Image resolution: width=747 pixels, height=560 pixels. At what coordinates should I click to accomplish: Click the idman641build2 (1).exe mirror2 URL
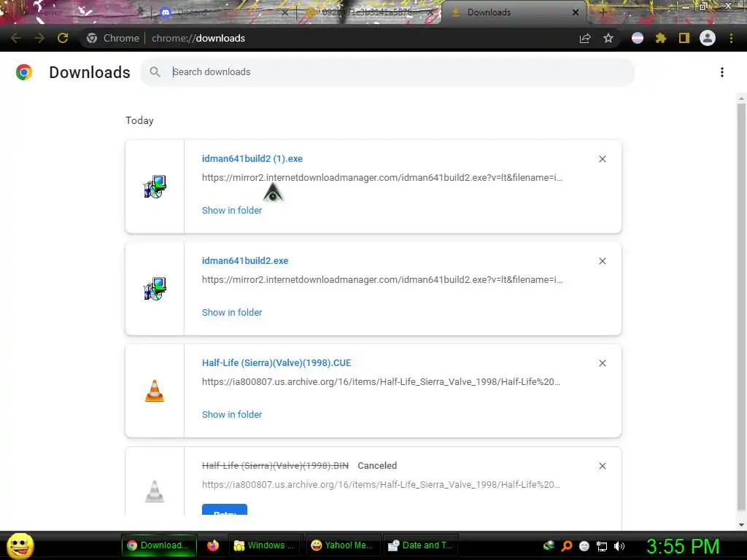pos(382,178)
